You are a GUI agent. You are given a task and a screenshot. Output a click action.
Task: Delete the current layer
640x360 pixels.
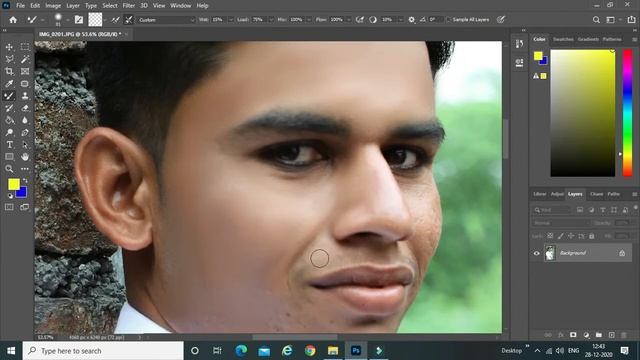[x=624, y=335]
